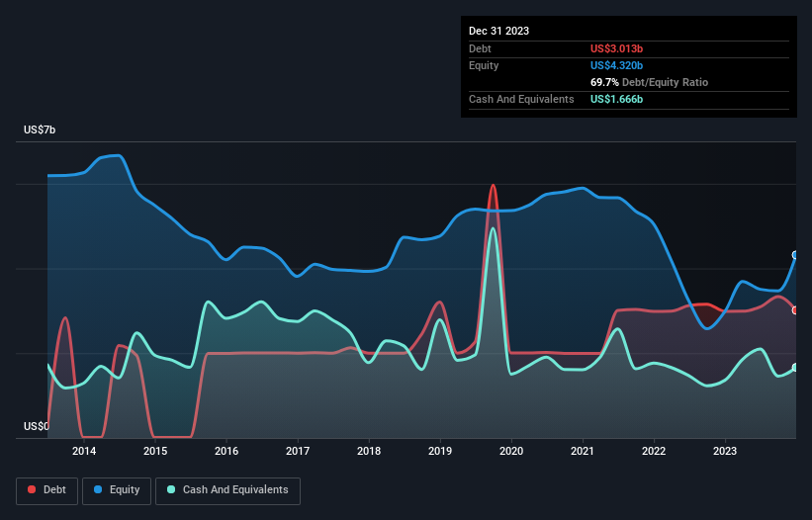Click the 2022 x-axis label
Screen dimensions: 812x520
(654, 451)
